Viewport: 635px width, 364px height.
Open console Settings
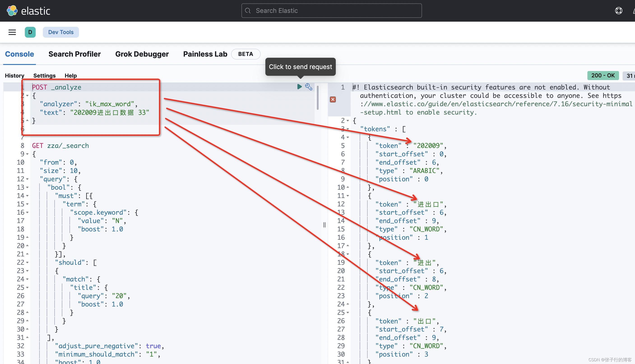coord(44,76)
